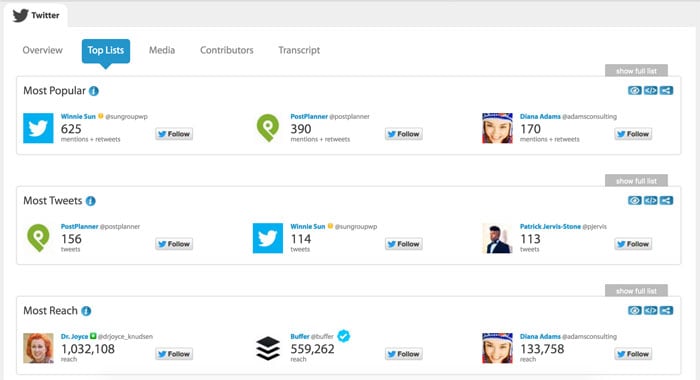This screenshot has width=700, height=380.
Task: Click the Twitter tab at top
Action: point(36,15)
